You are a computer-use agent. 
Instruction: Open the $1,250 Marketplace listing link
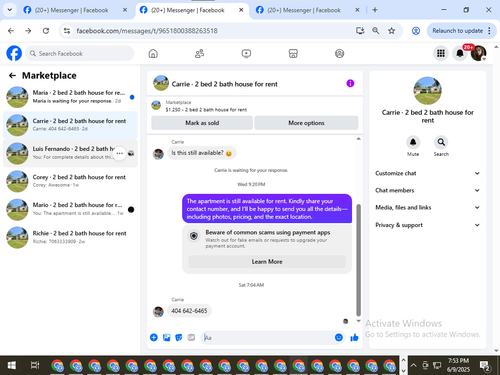[x=206, y=109]
